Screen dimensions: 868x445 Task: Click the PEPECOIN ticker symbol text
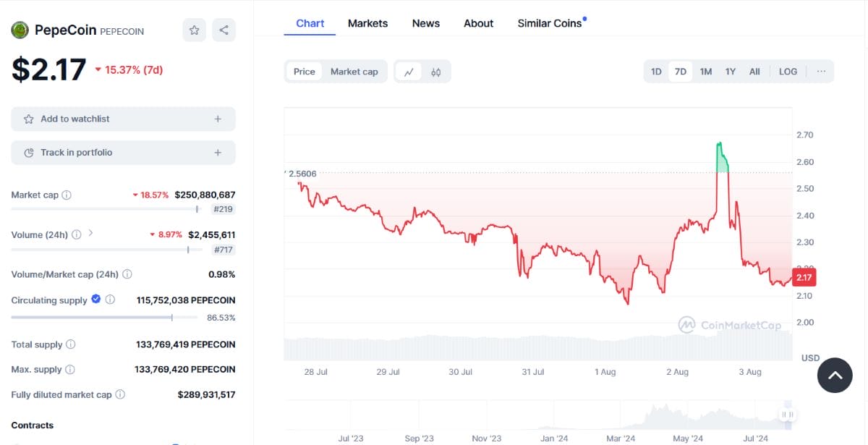tap(122, 31)
